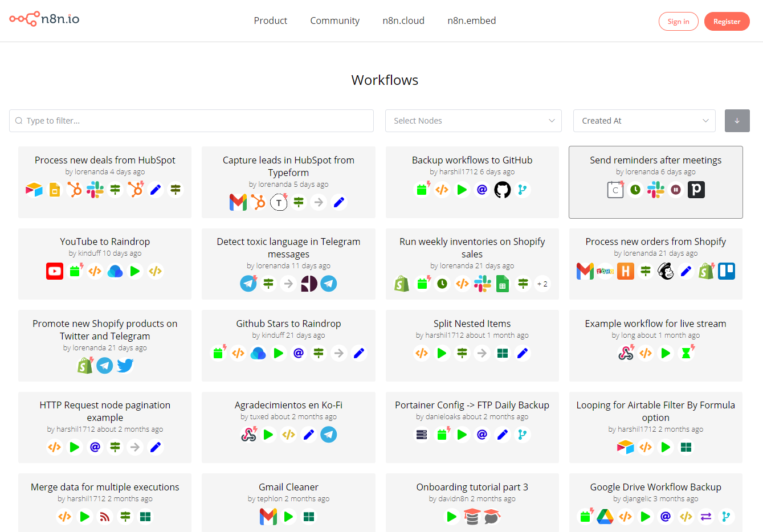763x532 pixels.
Task: Go to n8n.embed page
Action: 471,21
